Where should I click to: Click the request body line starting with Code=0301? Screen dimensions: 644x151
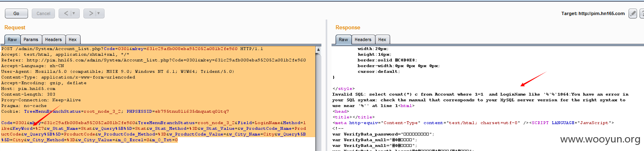coord(153,123)
